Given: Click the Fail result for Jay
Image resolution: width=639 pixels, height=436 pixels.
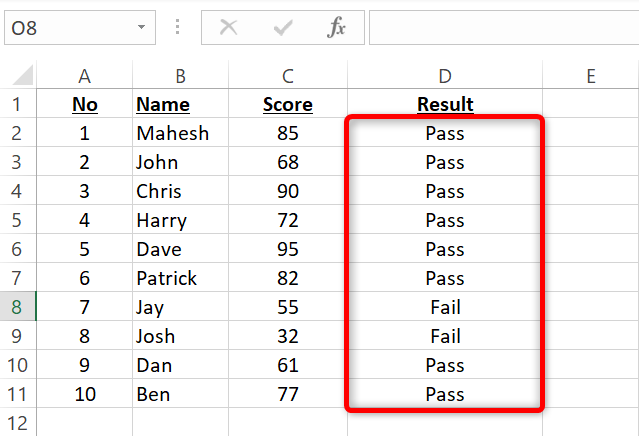Looking at the screenshot, I should (x=445, y=308).
